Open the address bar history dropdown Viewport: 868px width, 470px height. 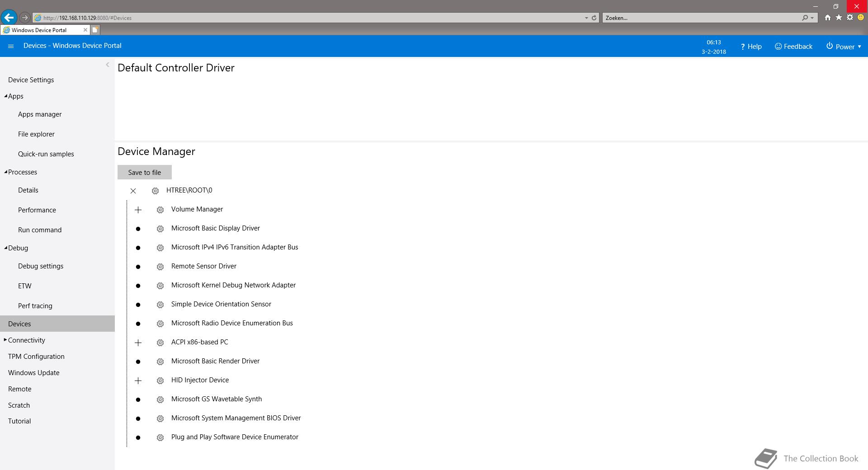586,18
